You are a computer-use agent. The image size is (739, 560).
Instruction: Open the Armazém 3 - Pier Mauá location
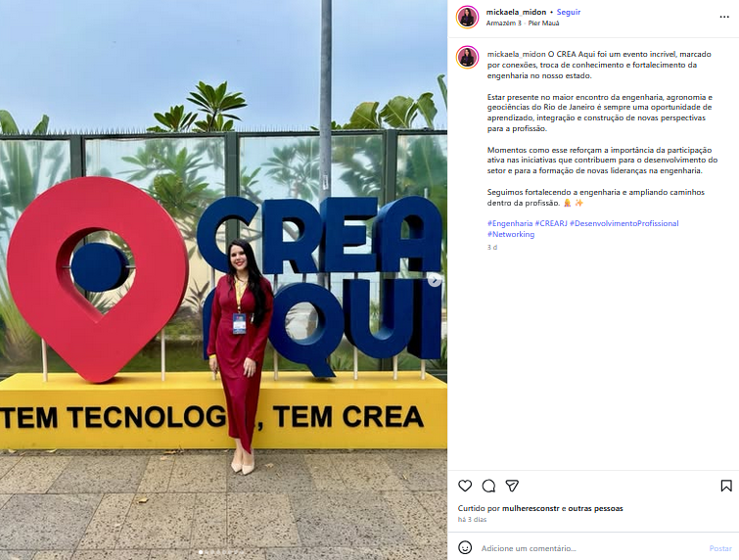pyautogui.click(x=523, y=23)
